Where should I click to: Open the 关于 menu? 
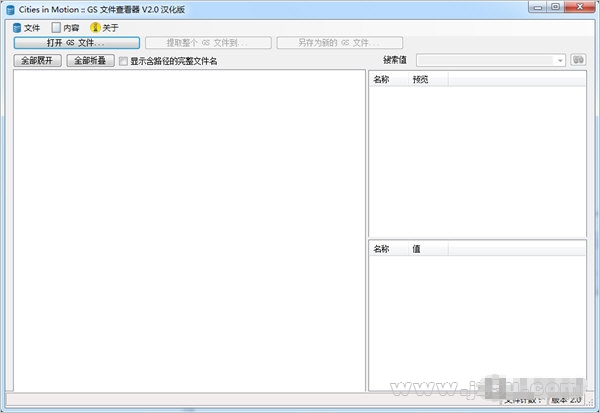pyautogui.click(x=104, y=28)
